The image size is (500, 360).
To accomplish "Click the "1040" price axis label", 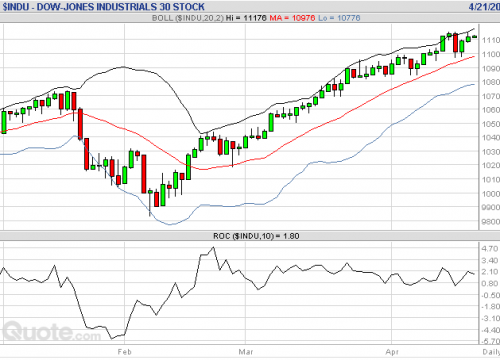I will pyautogui.click(x=491, y=138).
